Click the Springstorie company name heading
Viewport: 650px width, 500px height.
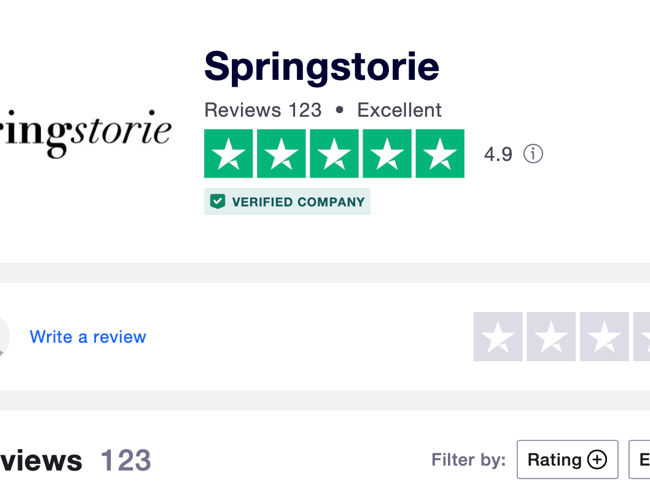pyautogui.click(x=321, y=67)
